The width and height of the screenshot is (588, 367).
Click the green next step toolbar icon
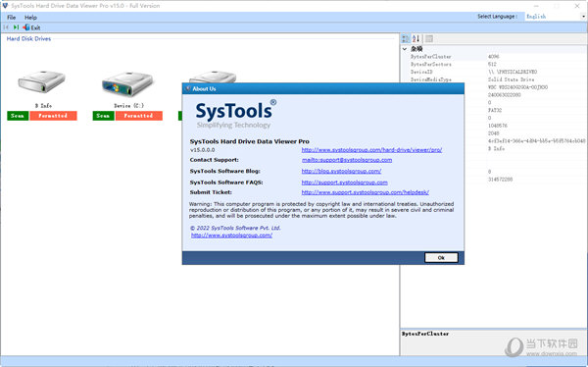(16, 27)
